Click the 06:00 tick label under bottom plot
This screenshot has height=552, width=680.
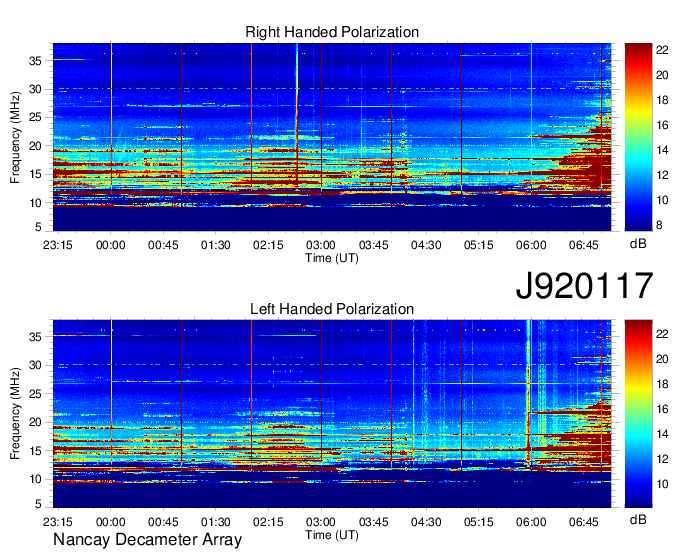[x=531, y=522]
